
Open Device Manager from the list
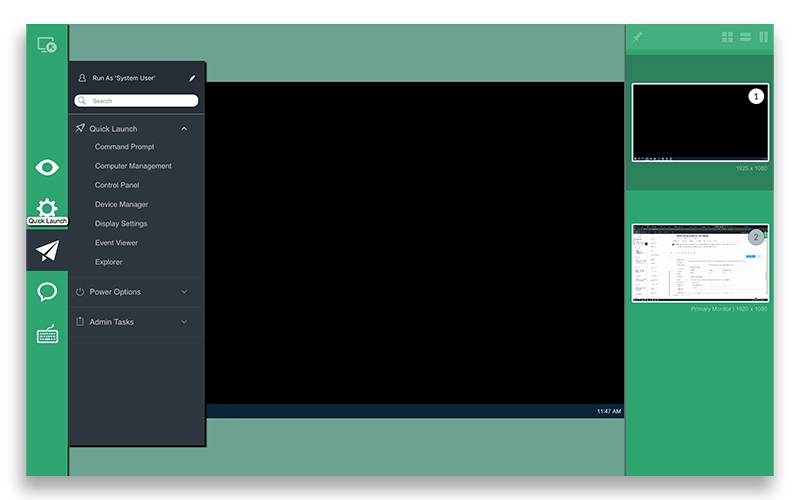(121, 204)
